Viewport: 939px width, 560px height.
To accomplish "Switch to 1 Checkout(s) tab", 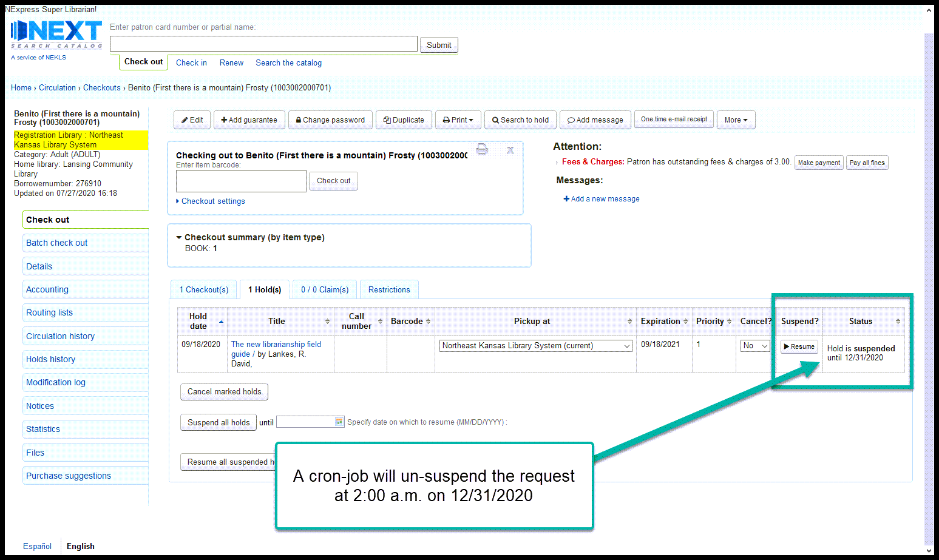I will click(x=204, y=289).
